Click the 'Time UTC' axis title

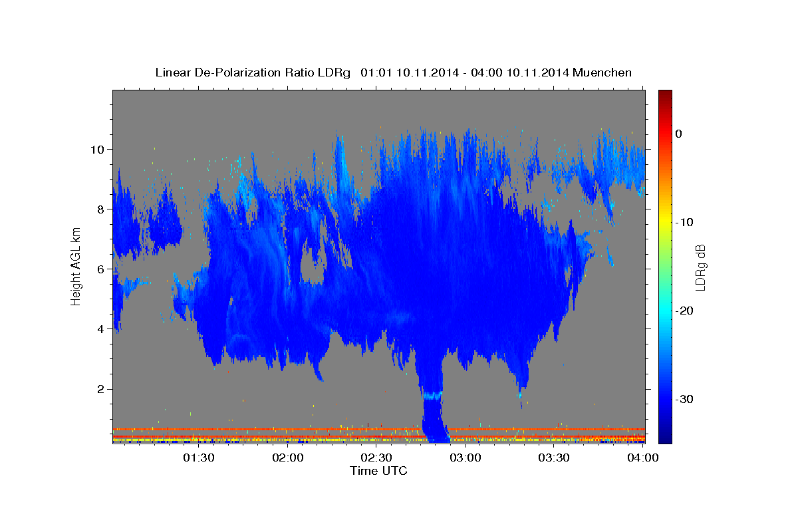[x=378, y=471]
